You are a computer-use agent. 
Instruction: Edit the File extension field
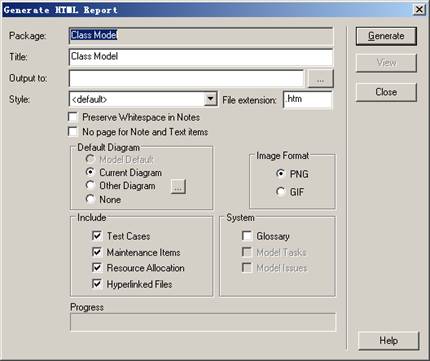(x=308, y=100)
